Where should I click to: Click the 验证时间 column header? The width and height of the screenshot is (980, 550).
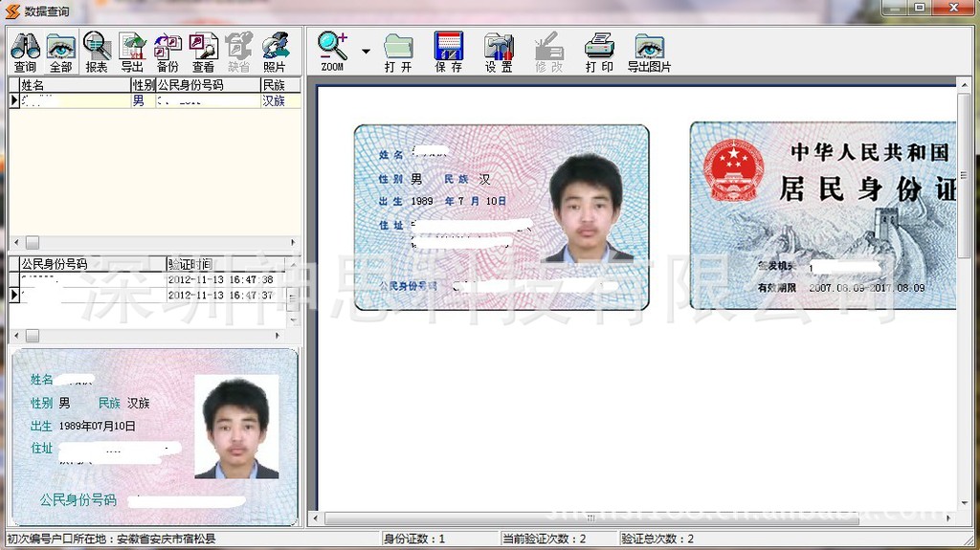pos(226,264)
